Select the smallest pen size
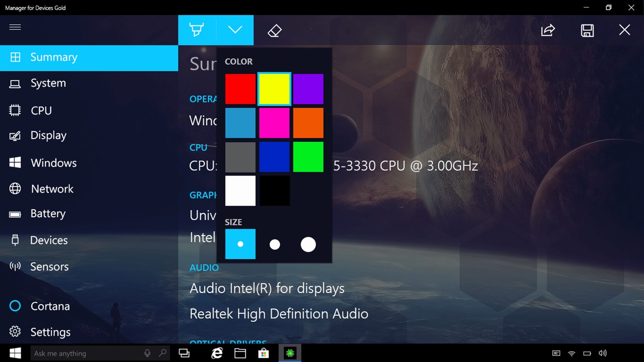This screenshot has width=644, height=362. tap(240, 244)
